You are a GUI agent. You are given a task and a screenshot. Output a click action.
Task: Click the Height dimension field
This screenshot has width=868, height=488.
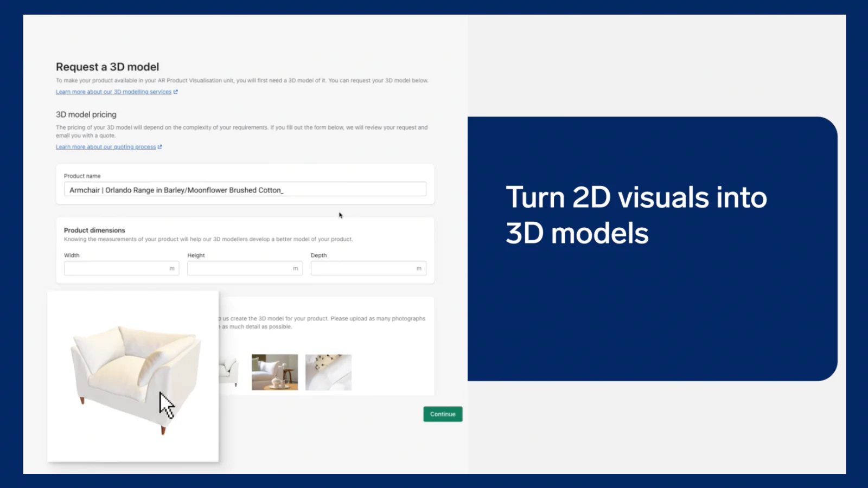[x=245, y=268]
